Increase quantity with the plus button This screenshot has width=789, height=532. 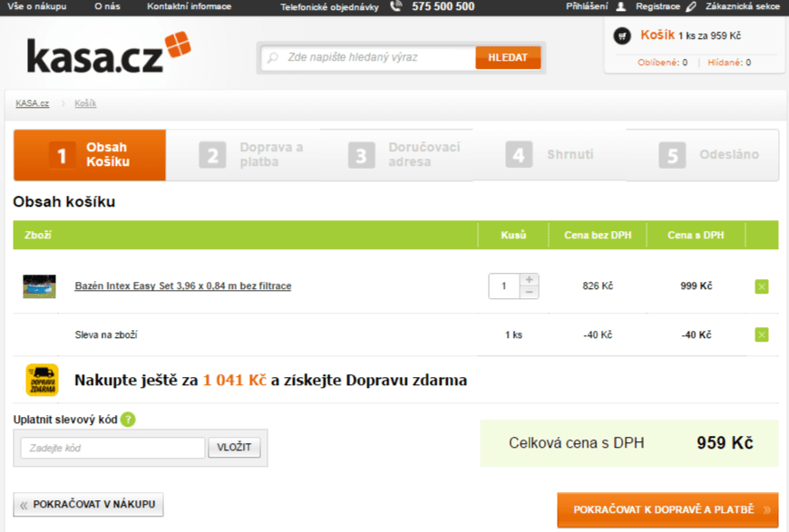[x=529, y=279]
